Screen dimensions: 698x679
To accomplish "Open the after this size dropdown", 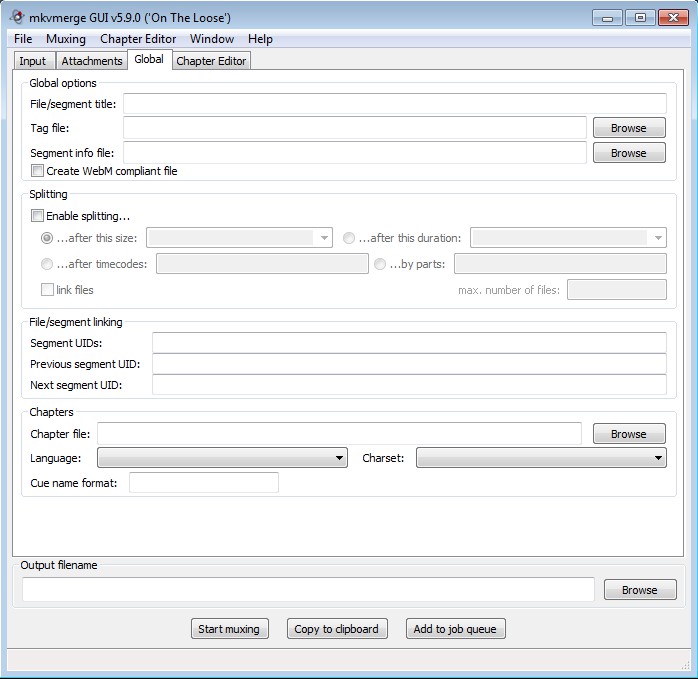I will coord(239,238).
